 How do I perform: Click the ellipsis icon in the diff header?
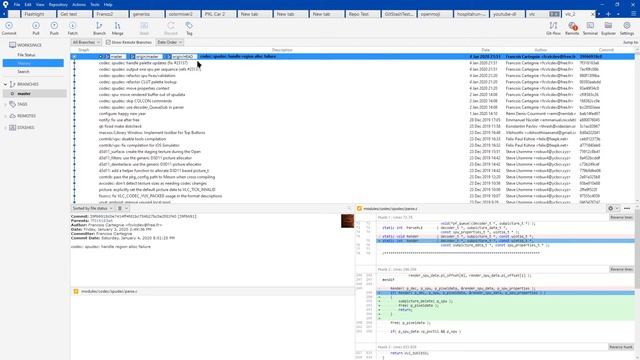[627, 209]
